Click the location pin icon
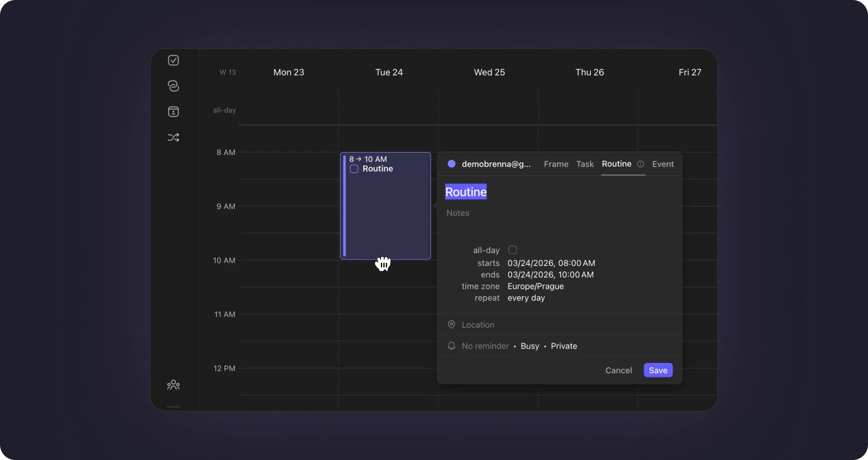The width and height of the screenshot is (868, 460). (451, 324)
